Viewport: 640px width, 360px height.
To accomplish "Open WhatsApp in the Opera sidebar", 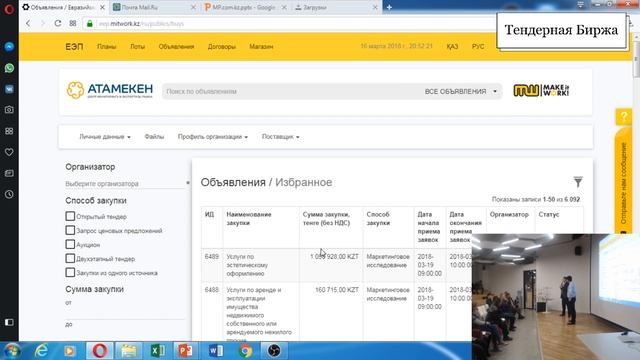I will tap(9, 68).
